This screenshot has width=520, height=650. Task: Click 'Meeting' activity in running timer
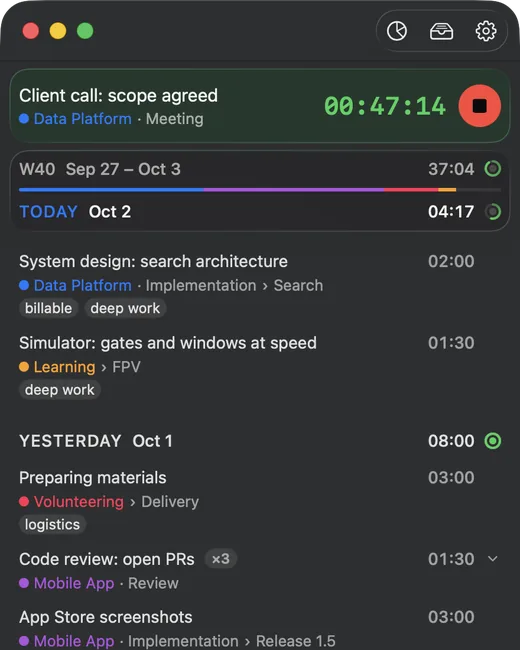coord(175,119)
